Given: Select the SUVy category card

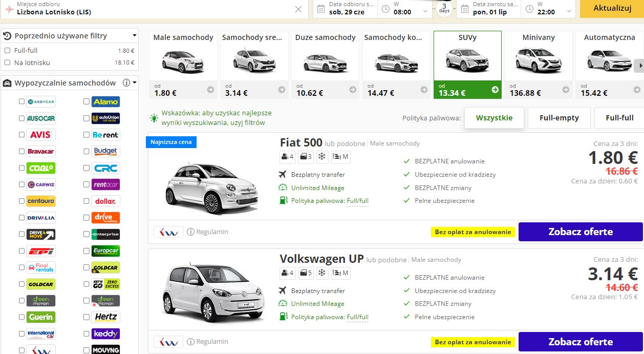Looking at the screenshot, I should pos(467,65).
